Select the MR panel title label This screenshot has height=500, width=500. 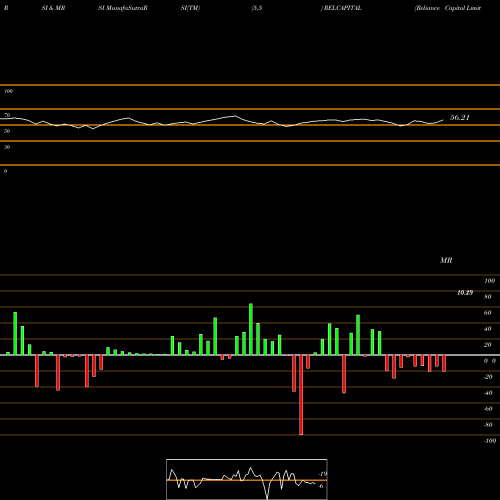446,260
